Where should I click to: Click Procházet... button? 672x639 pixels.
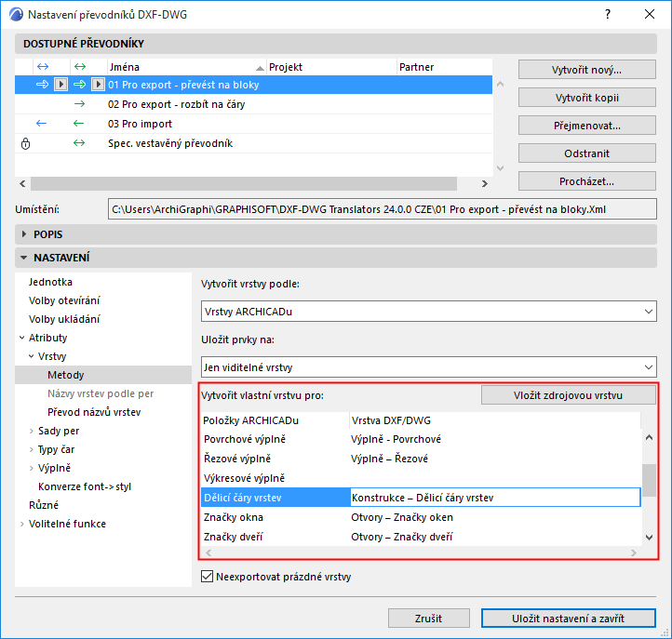pyautogui.click(x=586, y=181)
